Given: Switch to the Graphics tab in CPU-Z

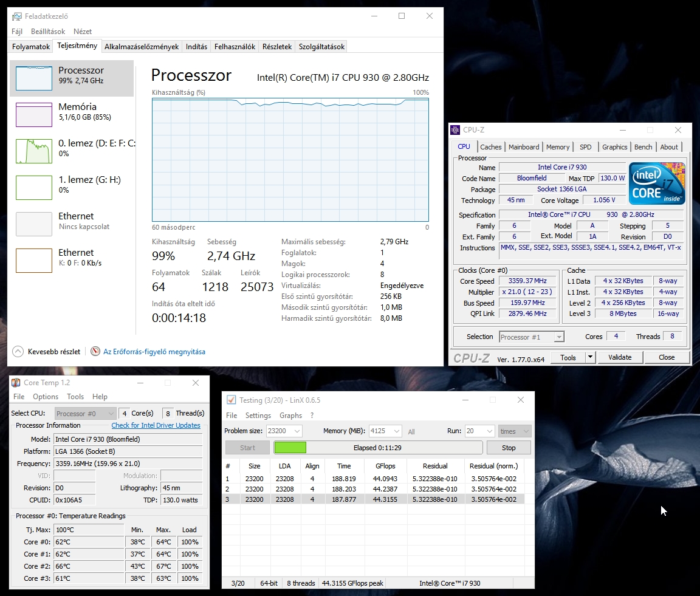Looking at the screenshot, I should pos(614,147).
